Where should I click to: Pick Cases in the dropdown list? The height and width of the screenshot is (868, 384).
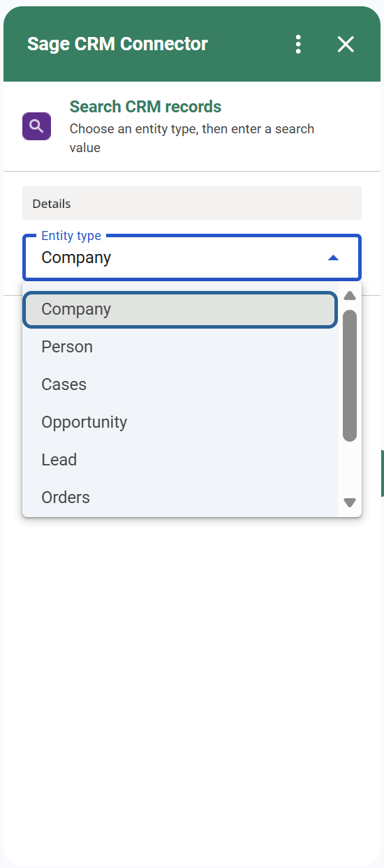coord(180,384)
